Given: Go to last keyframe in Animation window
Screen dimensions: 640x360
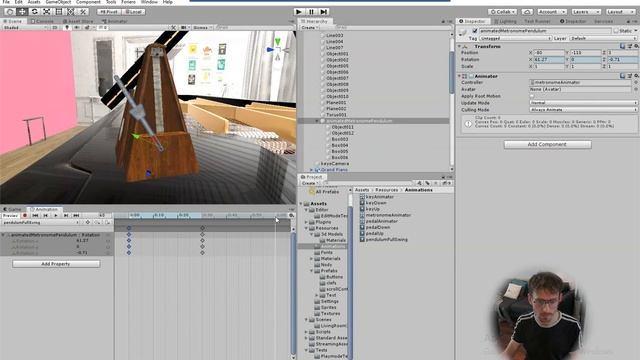Looking at the screenshot, I should (76, 215).
